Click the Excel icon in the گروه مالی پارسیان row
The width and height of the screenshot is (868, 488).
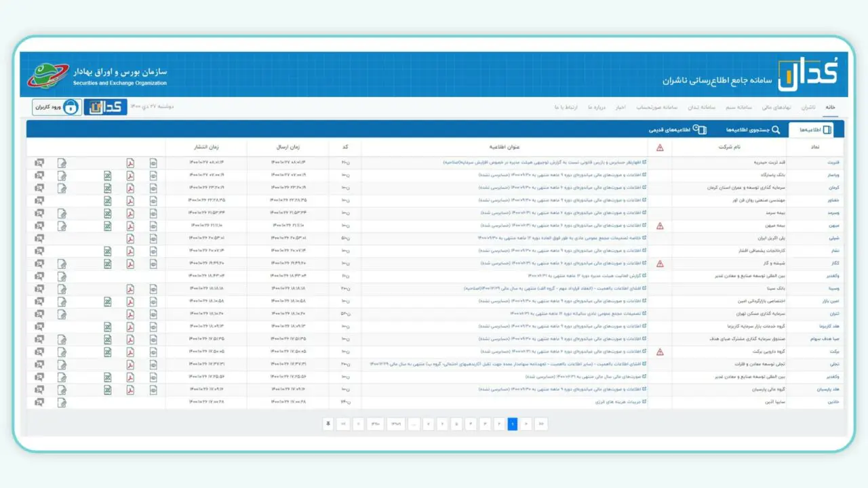pyautogui.click(x=107, y=390)
